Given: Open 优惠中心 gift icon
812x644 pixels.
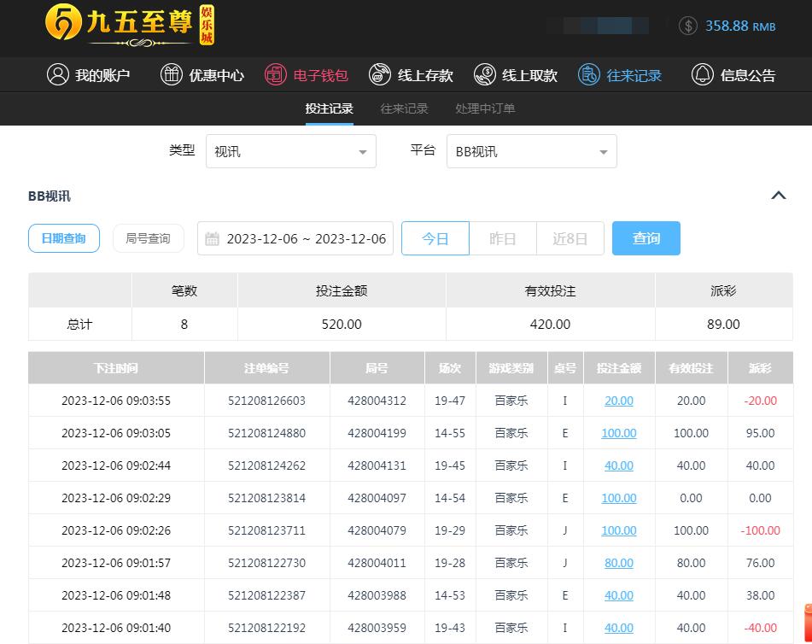Looking at the screenshot, I should 172,74.
